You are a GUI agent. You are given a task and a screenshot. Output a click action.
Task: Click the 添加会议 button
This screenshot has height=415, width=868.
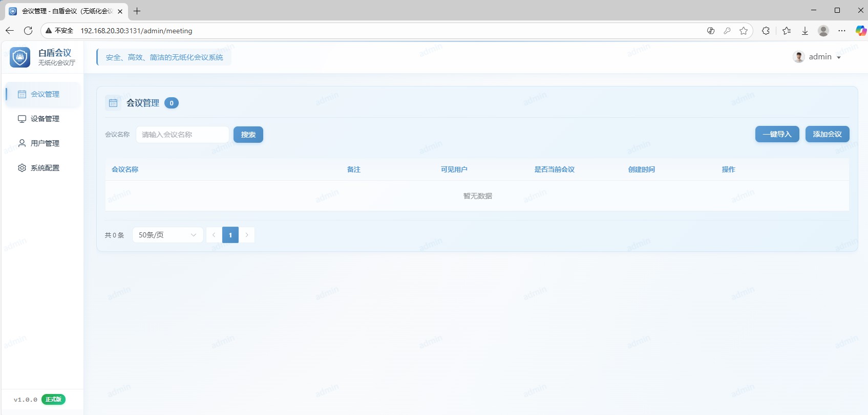point(827,134)
